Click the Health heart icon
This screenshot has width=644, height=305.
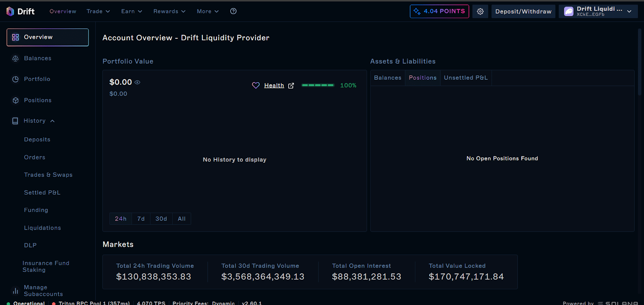256,85
